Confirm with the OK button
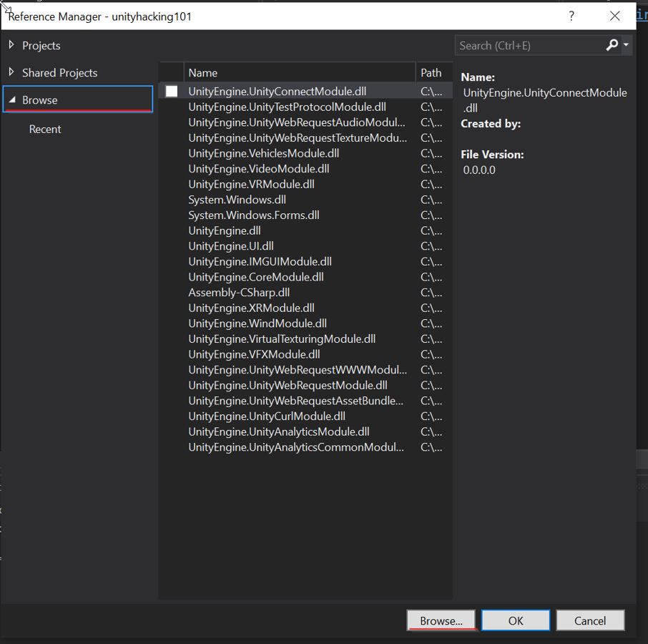This screenshot has height=644, width=648. pyautogui.click(x=516, y=620)
